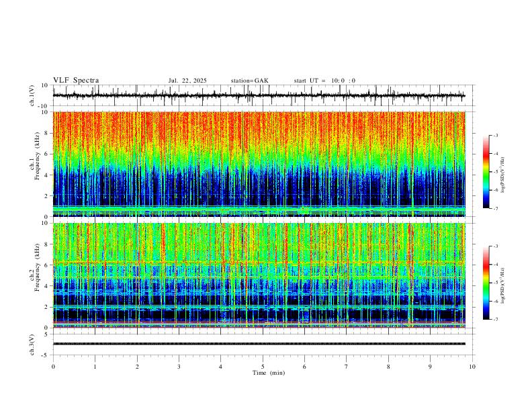Screen dimensions: 532x411
Task: Click the ch.2 color scale bar
Action: pos(486,283)
